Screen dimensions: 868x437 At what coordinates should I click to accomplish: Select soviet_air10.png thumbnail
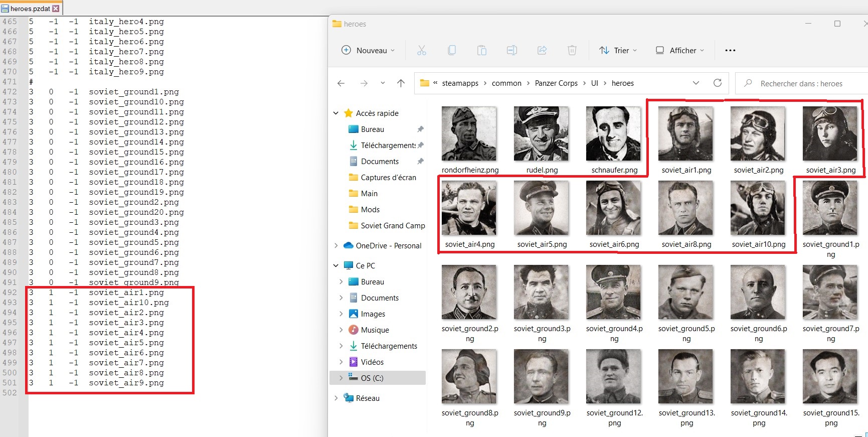click(758, 208)
